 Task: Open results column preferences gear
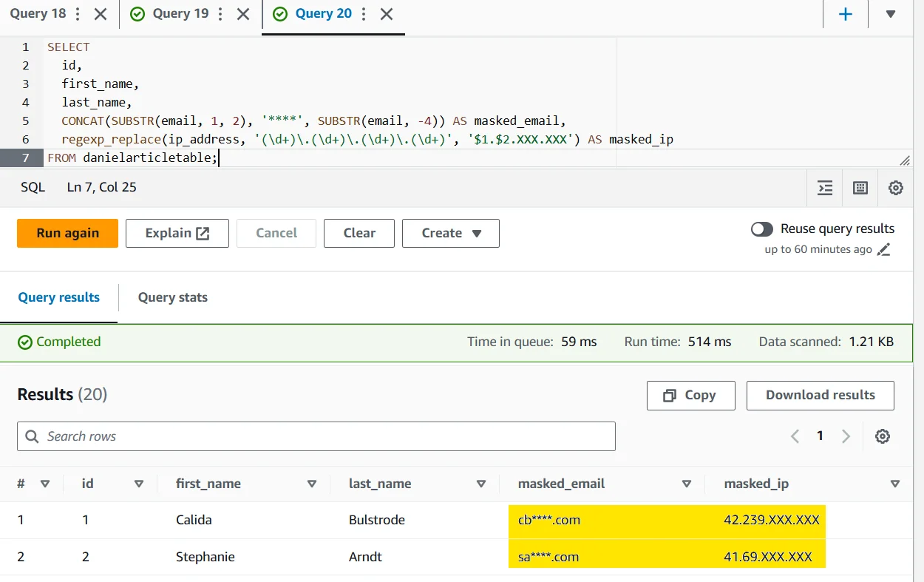tap(882, 436)
